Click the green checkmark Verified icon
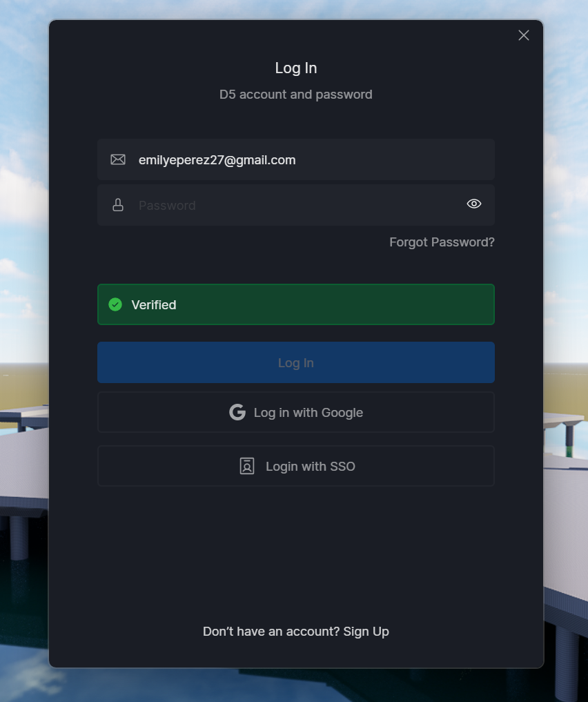This screenshot has height=702, width=588. click(115, 304)
